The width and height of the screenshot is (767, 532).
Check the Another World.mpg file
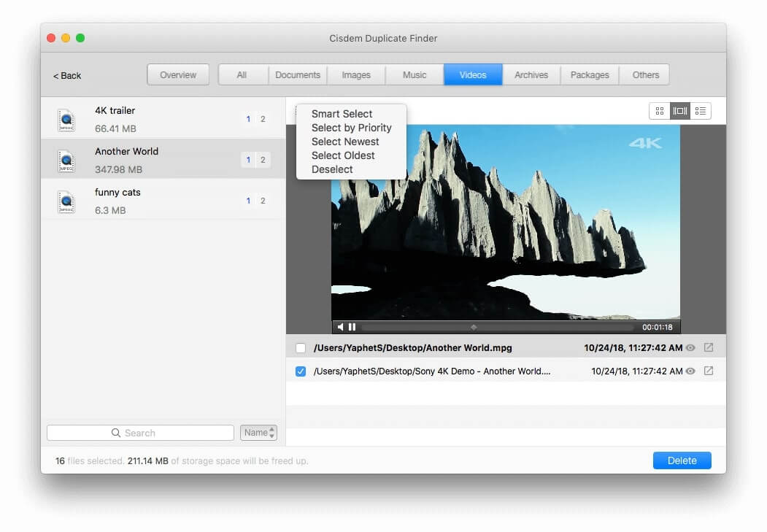(x=301, y=348)
